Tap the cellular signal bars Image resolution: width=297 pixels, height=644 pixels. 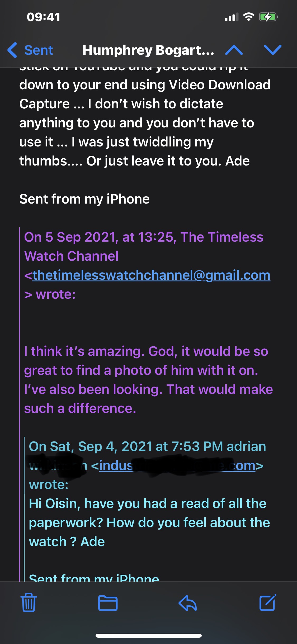231,17
